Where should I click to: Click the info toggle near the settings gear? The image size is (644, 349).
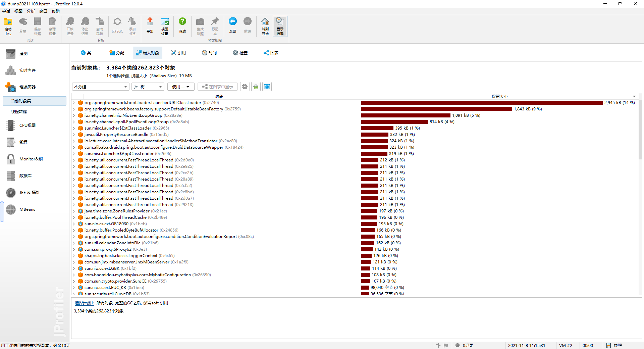pos(267,87)
